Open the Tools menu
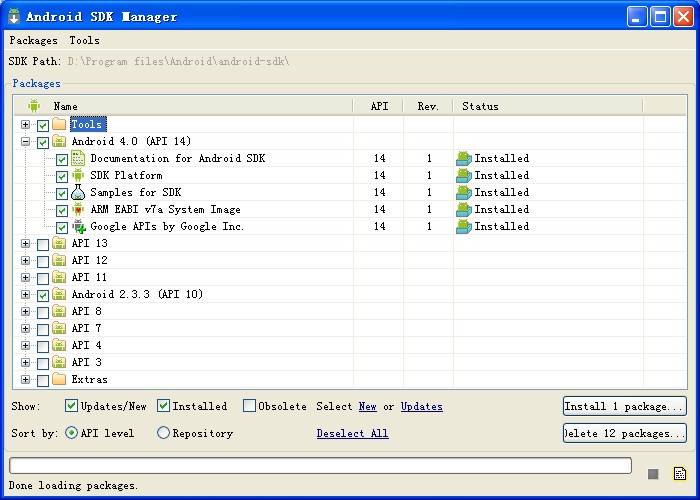Image resolution: width=700 pixels, height=500 pixels. (84, 40)
